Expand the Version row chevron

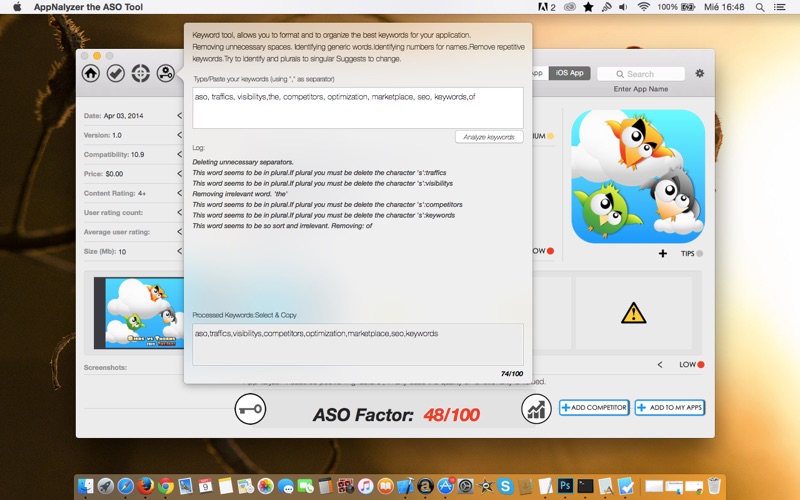coord(180,135)
